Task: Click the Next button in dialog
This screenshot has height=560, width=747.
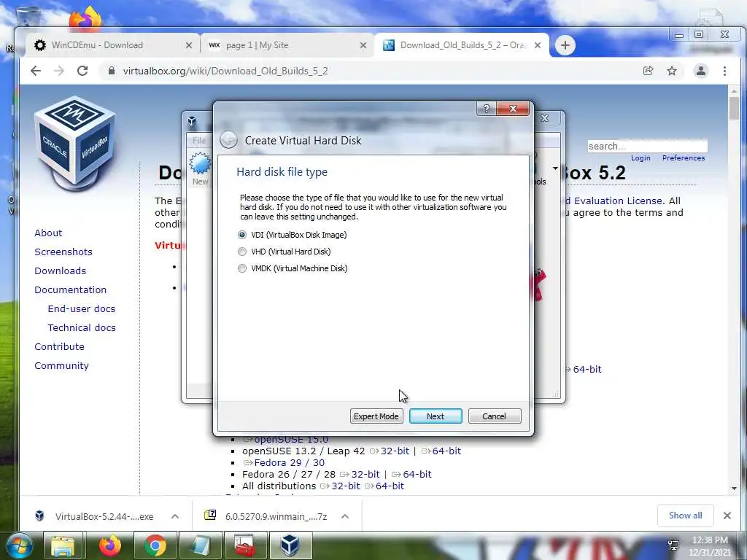Action: 436,416
